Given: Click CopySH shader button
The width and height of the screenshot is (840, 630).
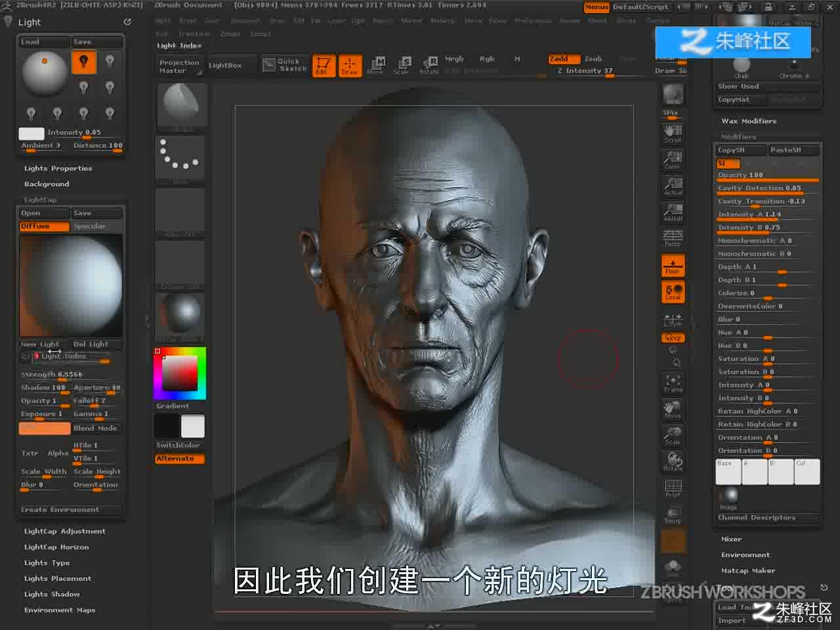Looking at the screenshot, I should pos(742,150).
